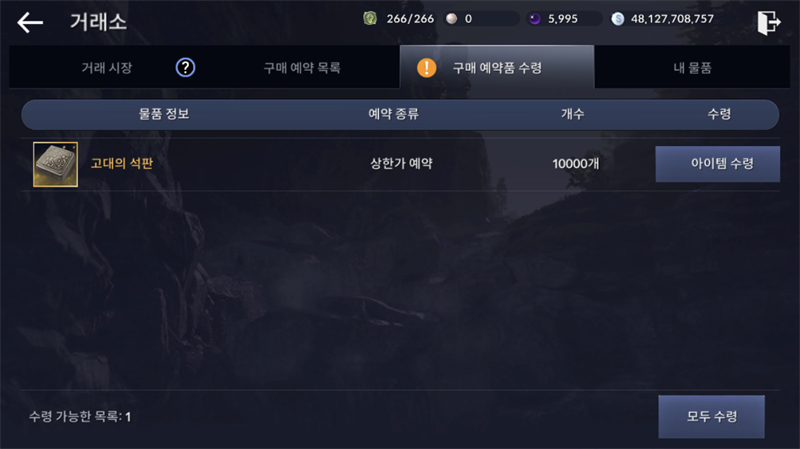The height and width of the screenshot is (449, 800).
Task: Sort by the 개수 column header
Action: (572, 114)
